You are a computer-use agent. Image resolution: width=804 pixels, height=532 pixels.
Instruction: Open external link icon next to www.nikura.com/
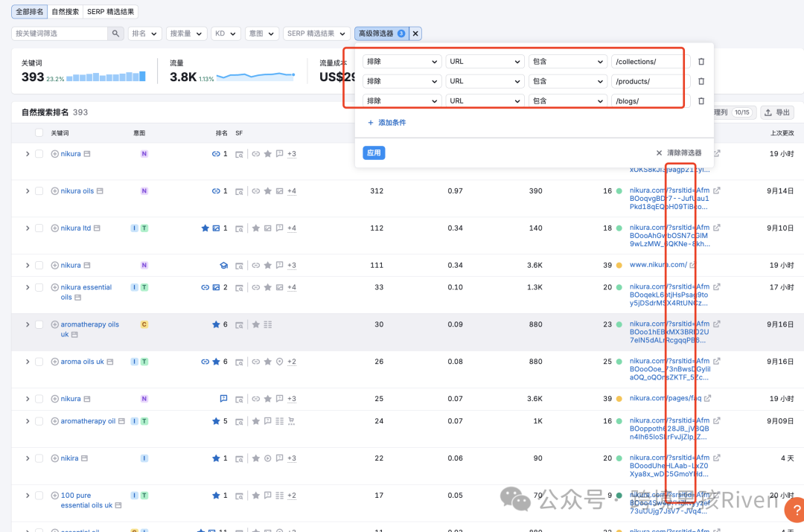coord(693,265)
